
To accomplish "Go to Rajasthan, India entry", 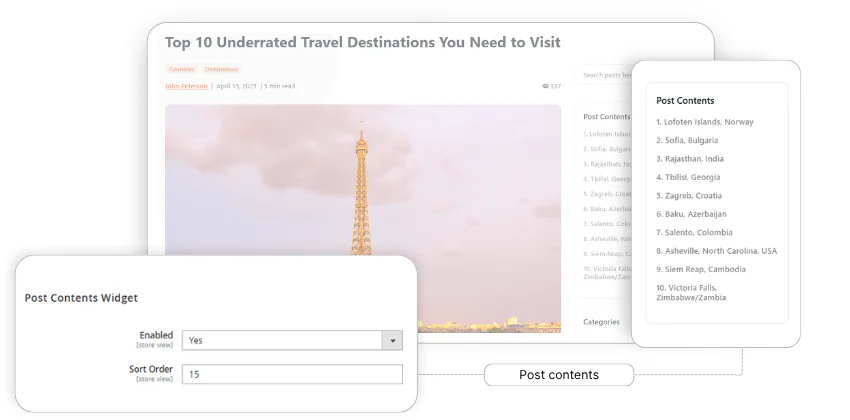I will coord(689,159).
